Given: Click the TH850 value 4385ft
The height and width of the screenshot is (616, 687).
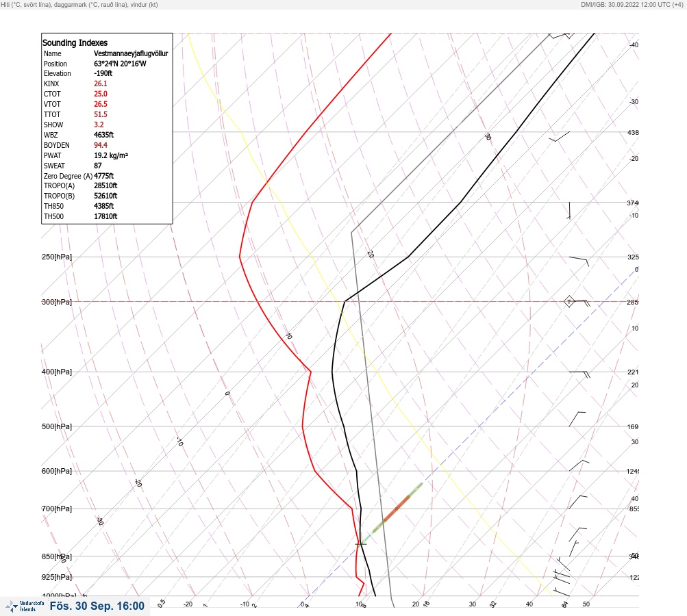Looking at the screenshot, I should click(x=104, y=206).
